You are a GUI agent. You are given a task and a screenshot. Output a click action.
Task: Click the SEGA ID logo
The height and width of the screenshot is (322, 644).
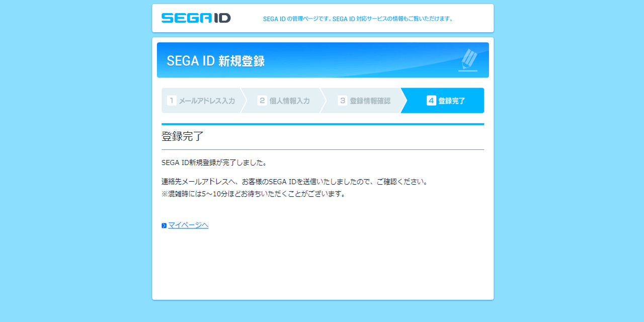point(195,18)
